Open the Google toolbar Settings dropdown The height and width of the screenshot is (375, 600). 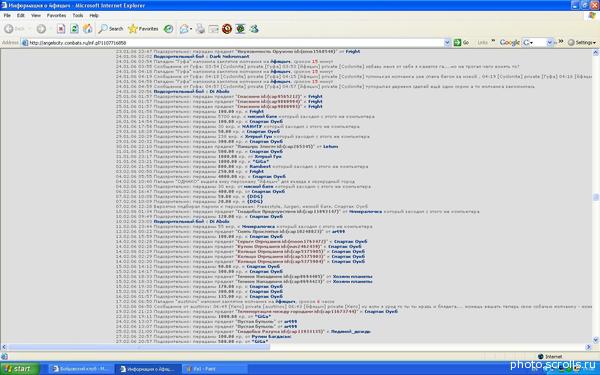point(582,42)
